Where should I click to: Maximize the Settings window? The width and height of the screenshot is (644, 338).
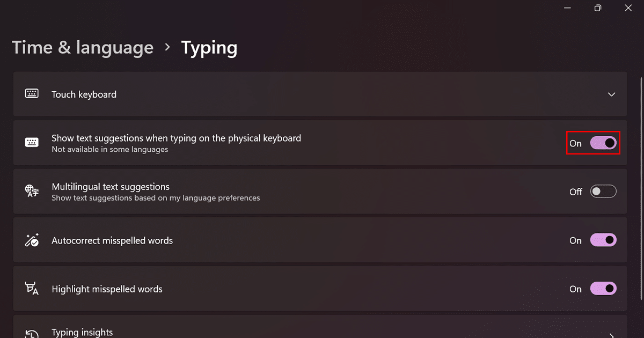click(598, 8)
